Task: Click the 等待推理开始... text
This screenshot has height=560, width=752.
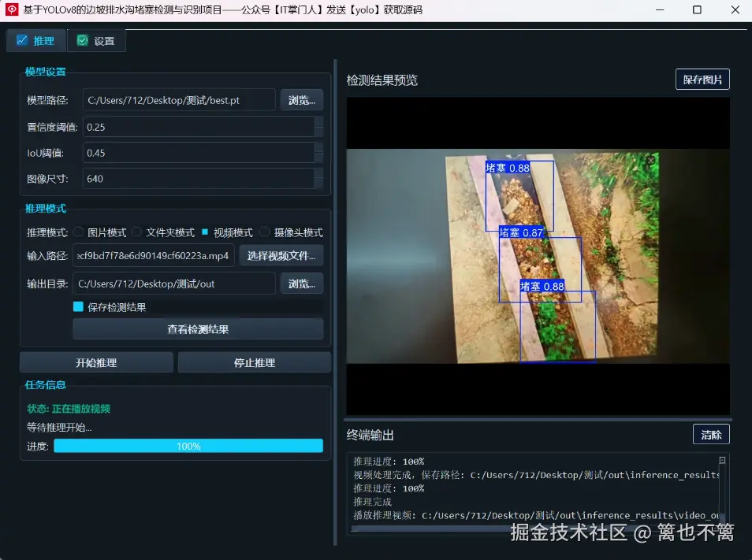Action: pos(59,428)
